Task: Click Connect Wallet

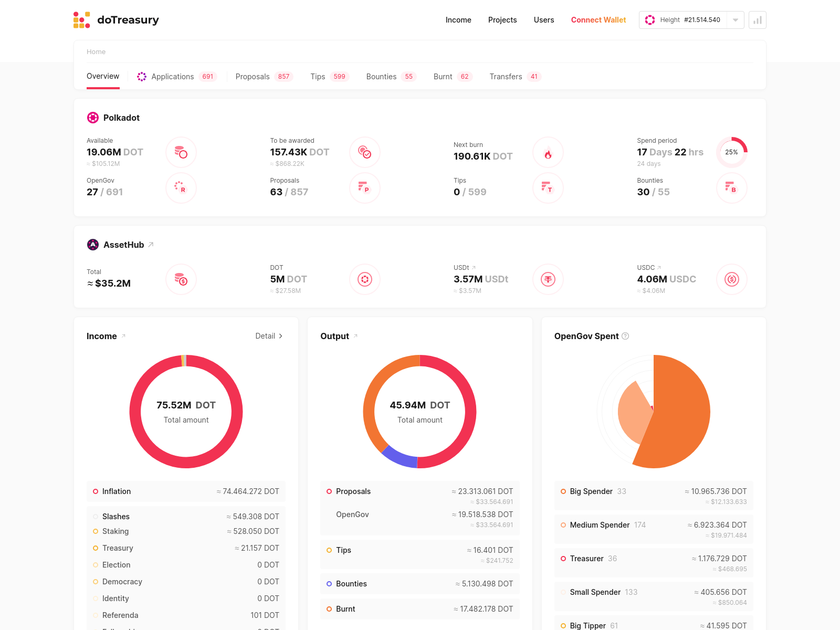Action: (598, 20)
